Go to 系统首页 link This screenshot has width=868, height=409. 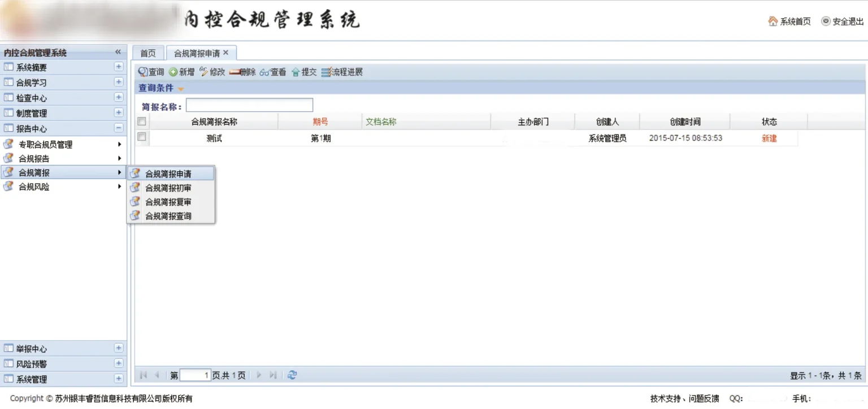click(789, 21)
